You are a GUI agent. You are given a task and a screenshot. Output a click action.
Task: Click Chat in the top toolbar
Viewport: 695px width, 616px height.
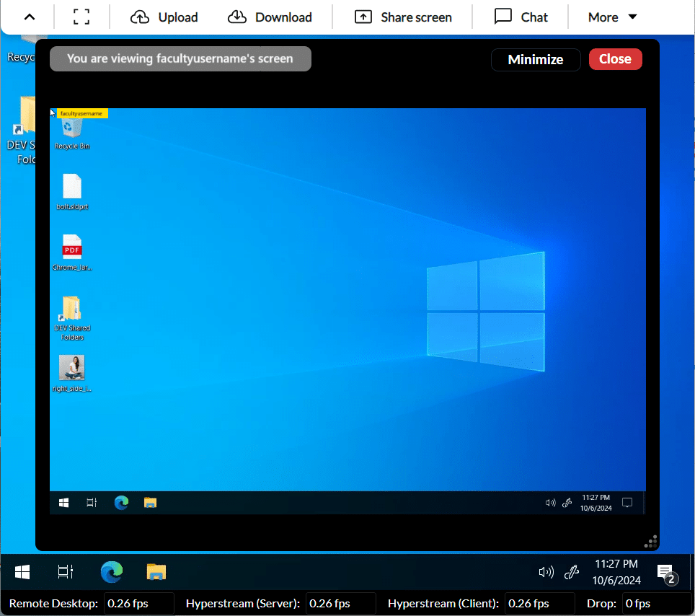[x=521, y=17]
